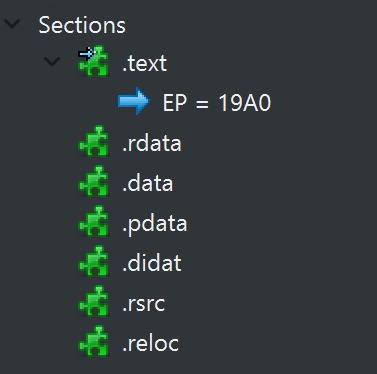Select the .didat section label
This screenshot has width=377, height=374.
point(152,263)
